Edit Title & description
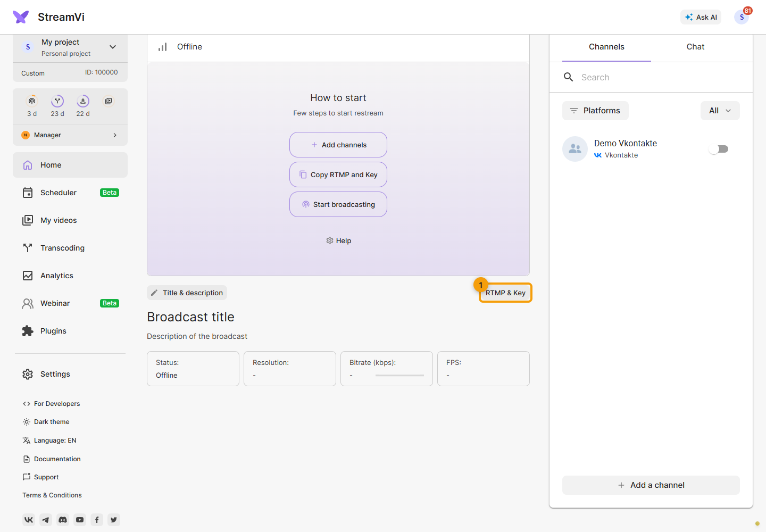Viewport: 766px width, 532px height. point(187,293)
